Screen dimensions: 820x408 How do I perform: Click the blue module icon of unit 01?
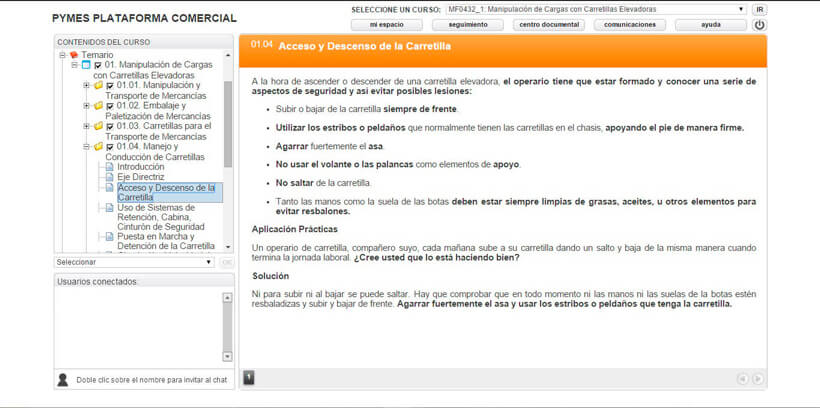point(86,65)
